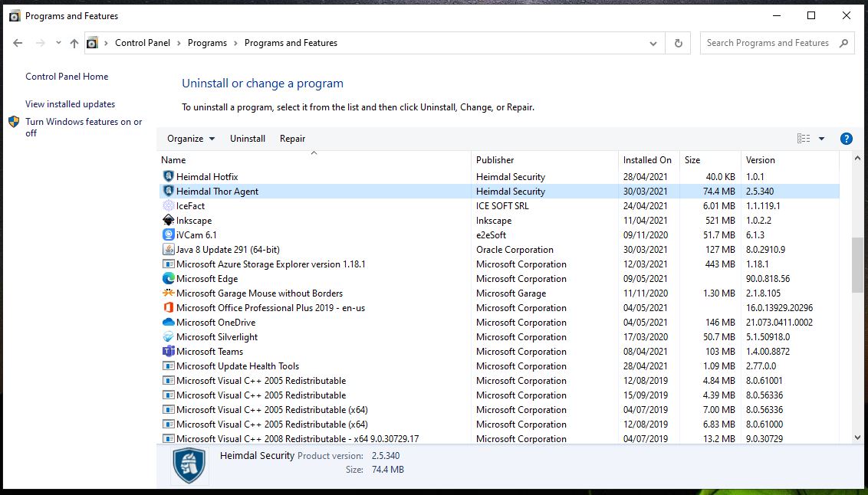Open the help question mark icon
The width and height of the screenshot is (868, 495).
coord(846,139)
